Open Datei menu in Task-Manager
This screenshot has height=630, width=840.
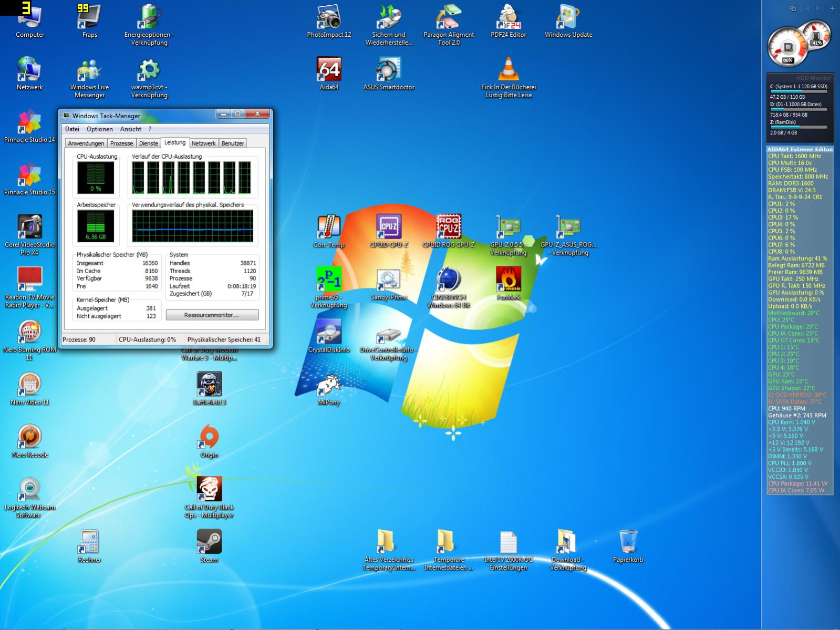72,129
